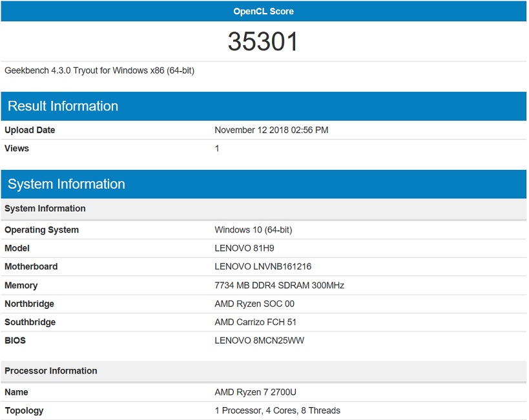
Task: Click the Upload Date label
Action: (30, 130)
